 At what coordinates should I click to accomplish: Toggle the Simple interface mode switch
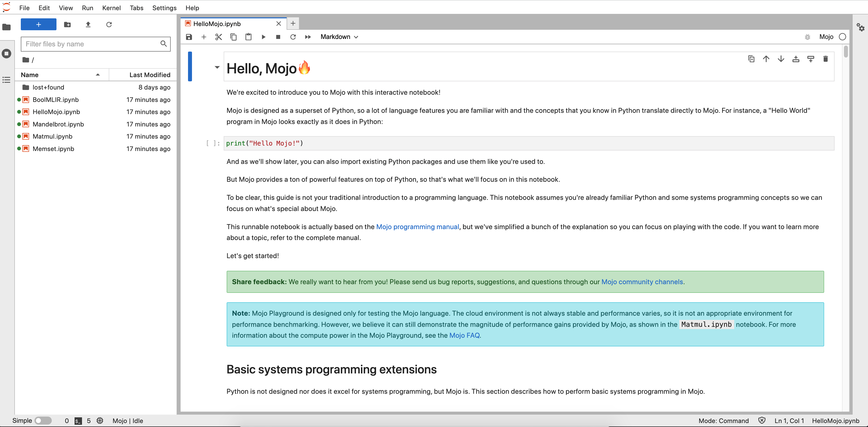[43, 420]
